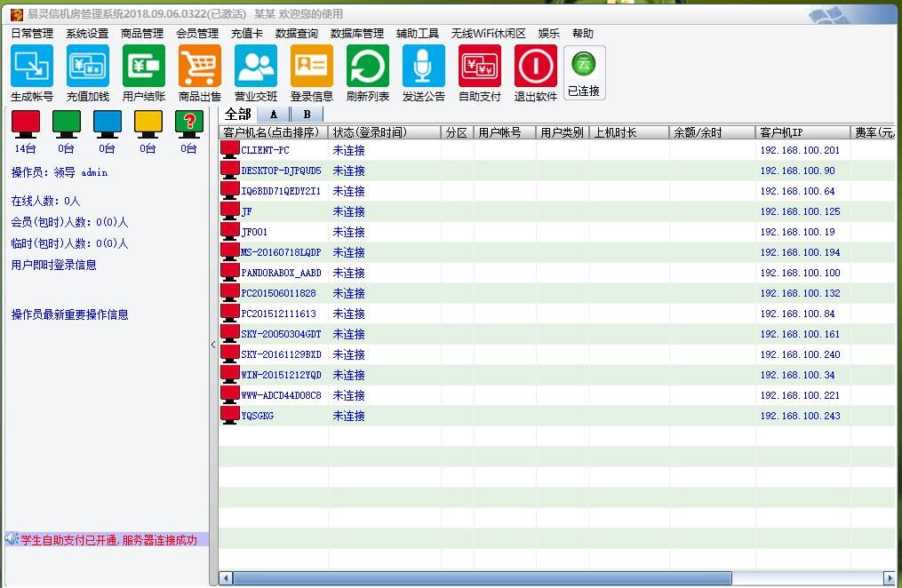Select the MS-20160718LQDP client name
Viewport: 902px width, 588px height.
[x=281, y=251]
